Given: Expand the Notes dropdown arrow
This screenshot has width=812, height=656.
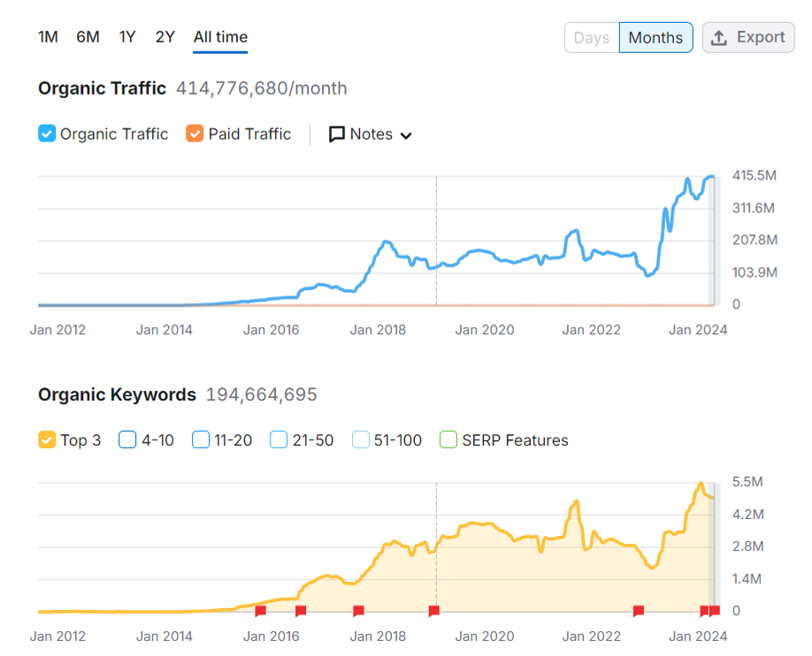Looking at the screenshot, I should (406, 135).
